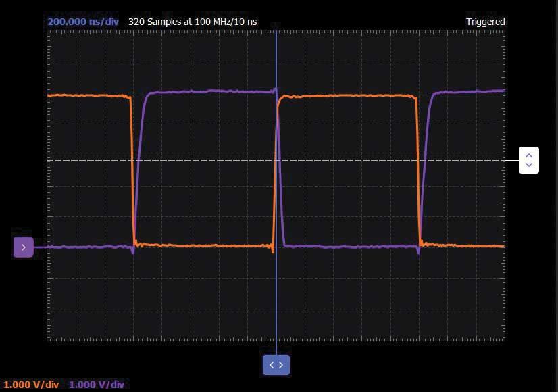Click the down chevron on trigger handle

coord(529,164)
